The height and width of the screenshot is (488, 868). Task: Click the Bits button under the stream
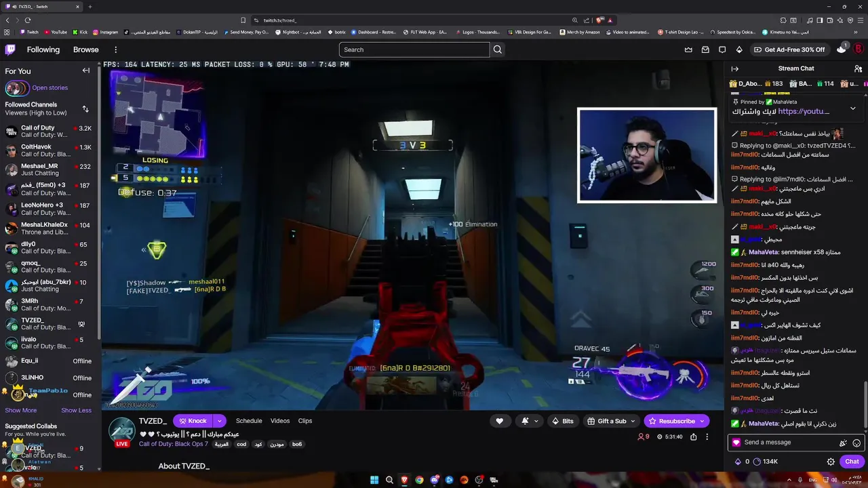point(562,421)
